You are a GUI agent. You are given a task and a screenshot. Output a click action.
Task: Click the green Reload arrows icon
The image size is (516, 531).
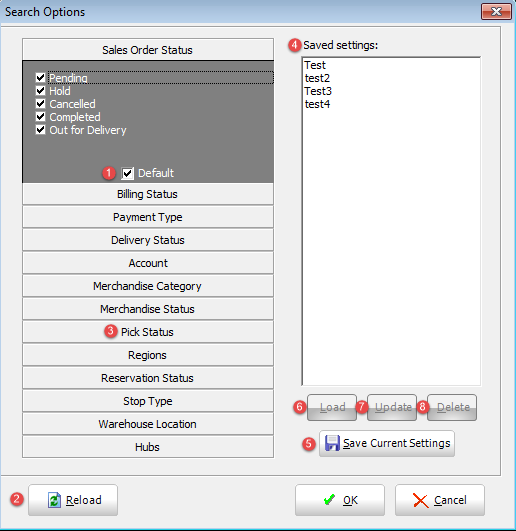(x=54, y=500)
